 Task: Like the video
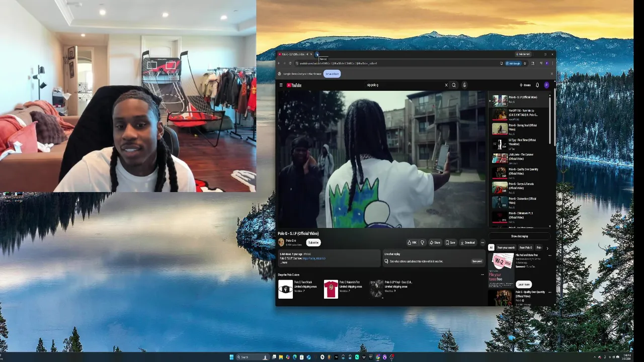pyautogui.click(x=412, y=242)
